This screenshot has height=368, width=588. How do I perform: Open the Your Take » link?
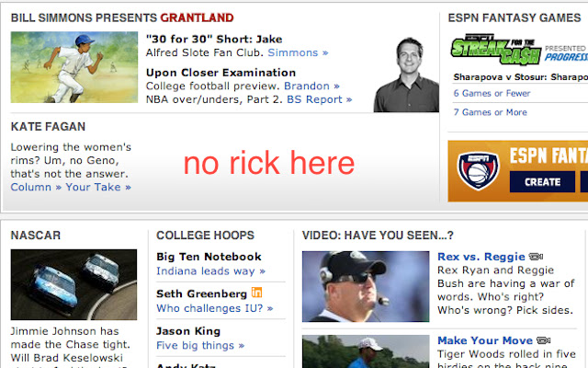click(x=98, y=187)
